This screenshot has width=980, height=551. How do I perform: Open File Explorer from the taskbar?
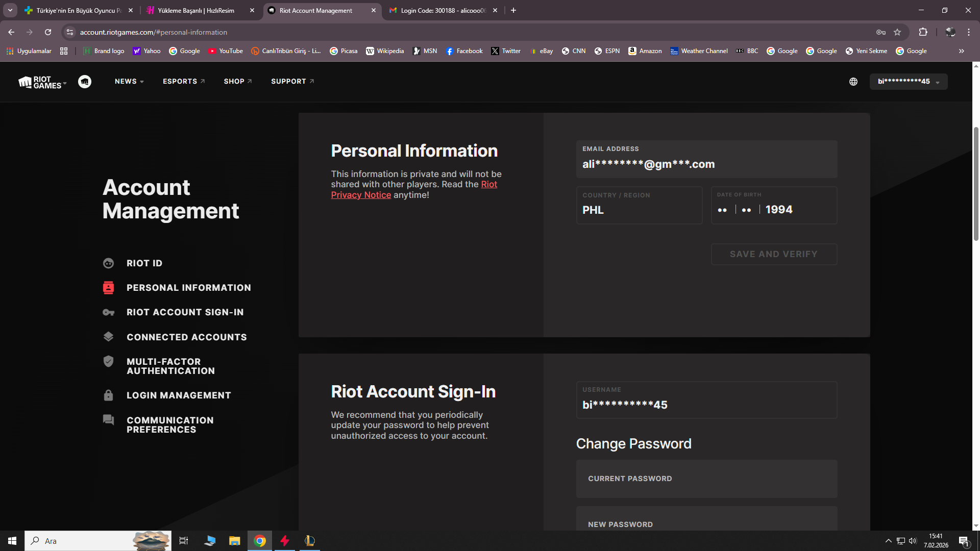coord(234,541)
